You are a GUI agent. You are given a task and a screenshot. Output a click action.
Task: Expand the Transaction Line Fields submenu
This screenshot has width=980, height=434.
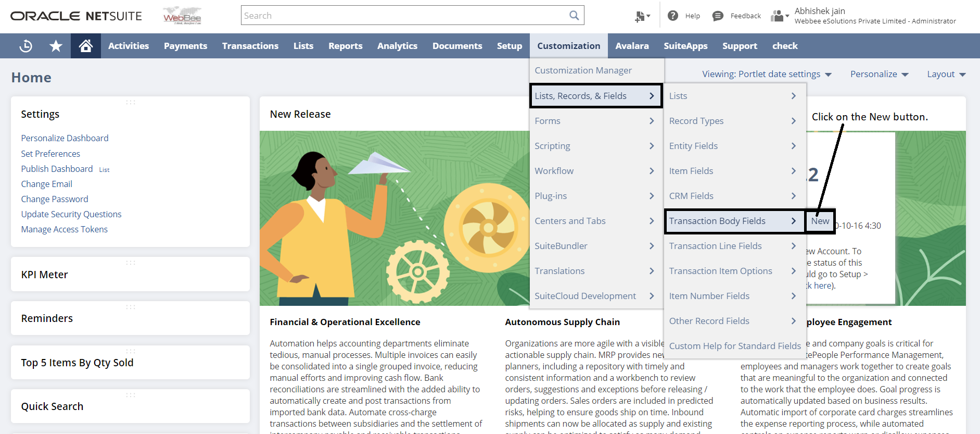[735, 246]
